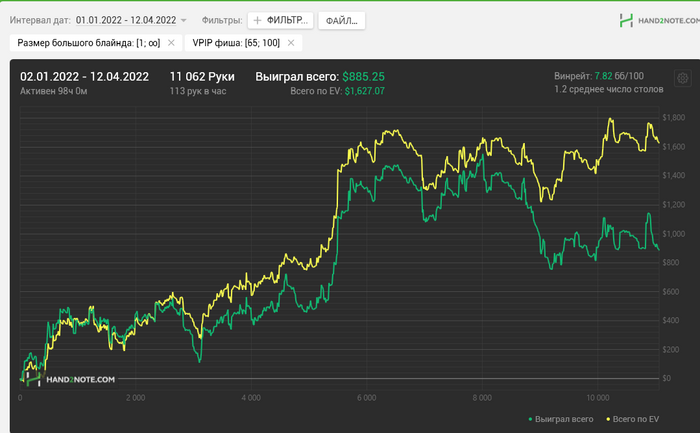
Task: Click the Активен 98ч 0м text
Action: pyautogui.click(x=54, y=91)
